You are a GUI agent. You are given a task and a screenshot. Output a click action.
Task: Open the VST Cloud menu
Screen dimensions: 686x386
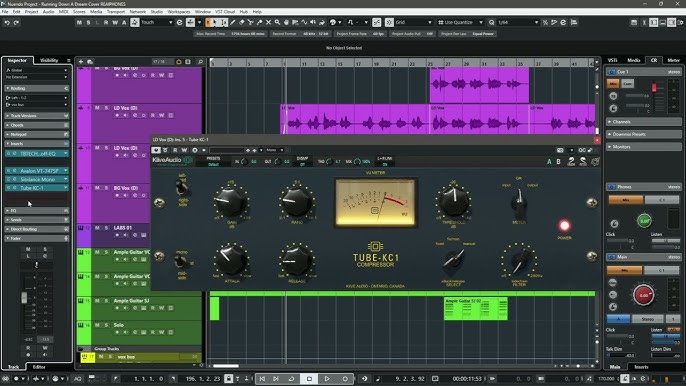(x=225, y=12)
